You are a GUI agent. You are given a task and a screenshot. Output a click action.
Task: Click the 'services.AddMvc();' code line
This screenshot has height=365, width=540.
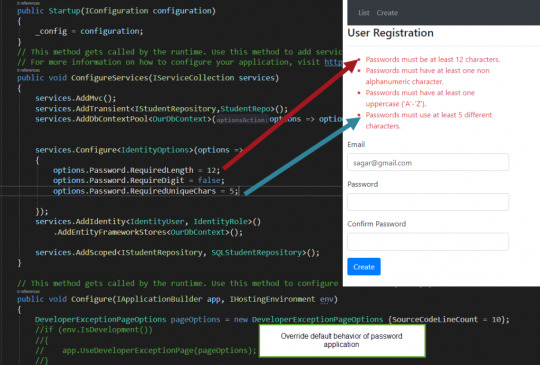point(75,98)
